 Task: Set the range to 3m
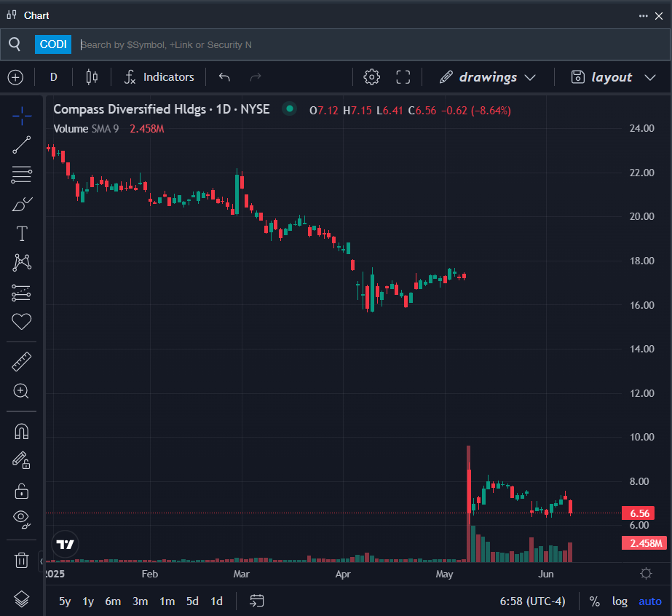tap(140, 601)
